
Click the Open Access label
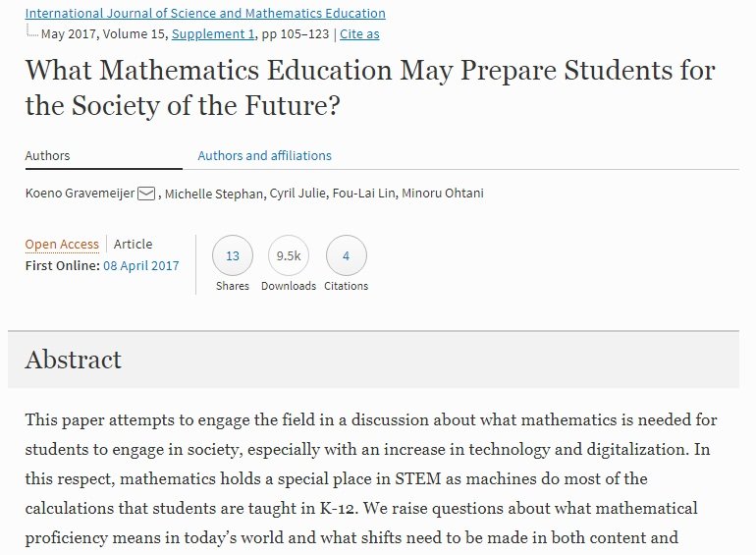[62, 244]
